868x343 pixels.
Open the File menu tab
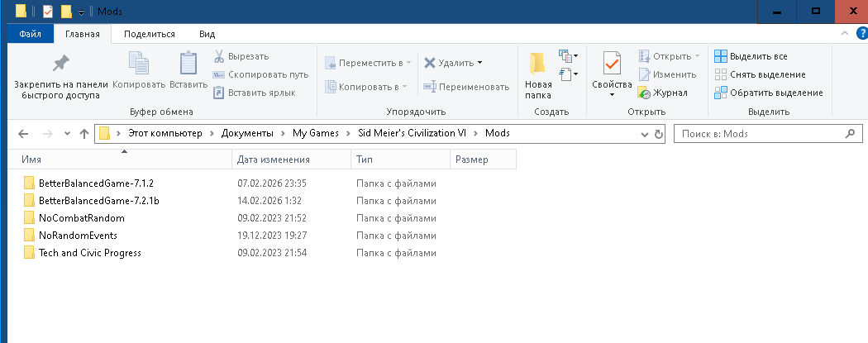click(x=31, y=34)
